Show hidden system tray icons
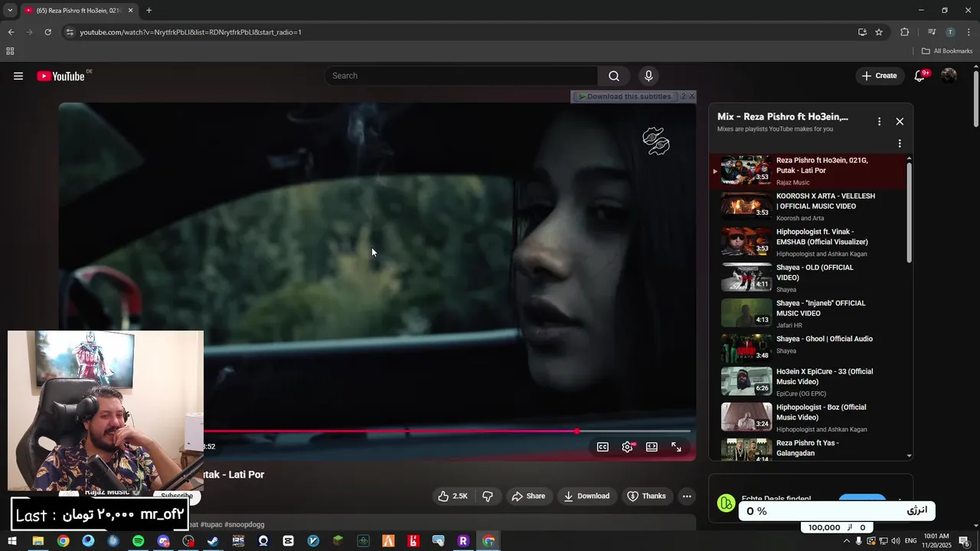Viewport: 980px width, 551px height. click(846, 541)
